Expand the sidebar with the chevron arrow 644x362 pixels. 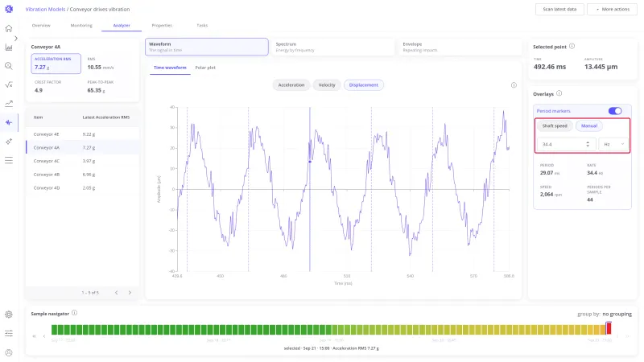point(16,38)
